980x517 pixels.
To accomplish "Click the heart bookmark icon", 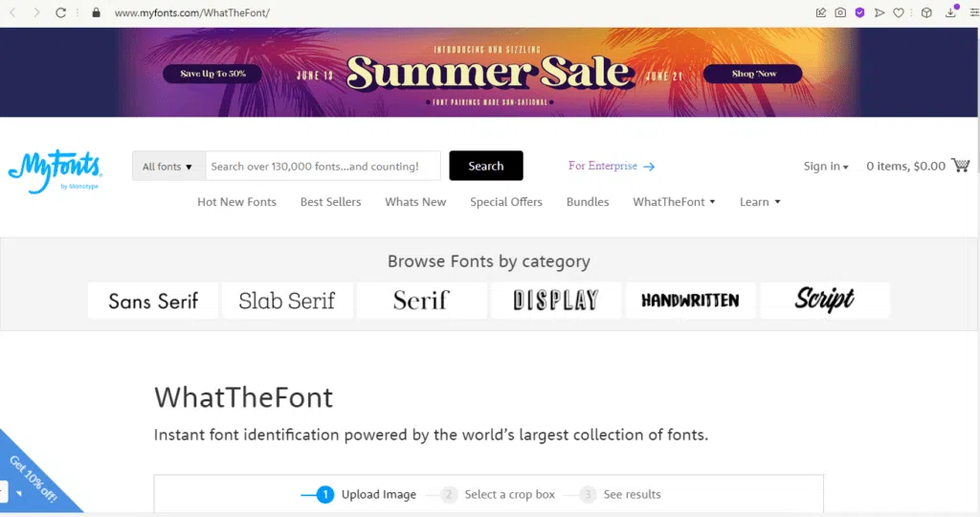I will point(899,13).
